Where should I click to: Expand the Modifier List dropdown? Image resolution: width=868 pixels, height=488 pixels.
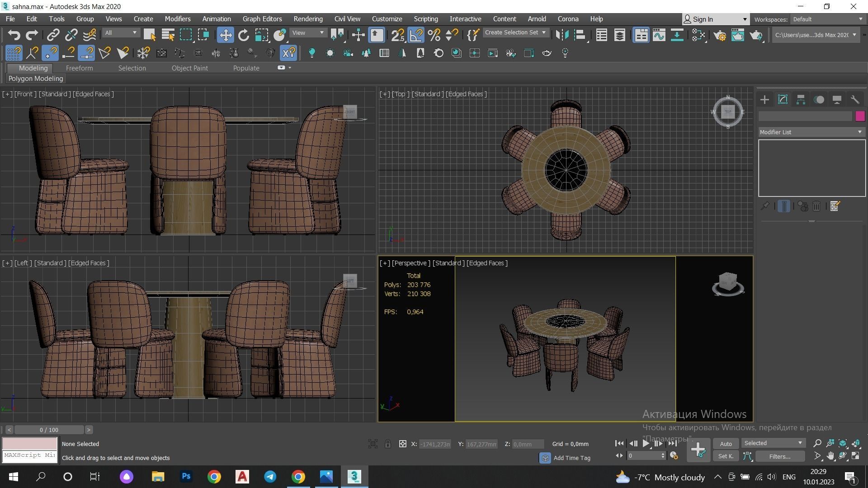click(x=811, y=132)
